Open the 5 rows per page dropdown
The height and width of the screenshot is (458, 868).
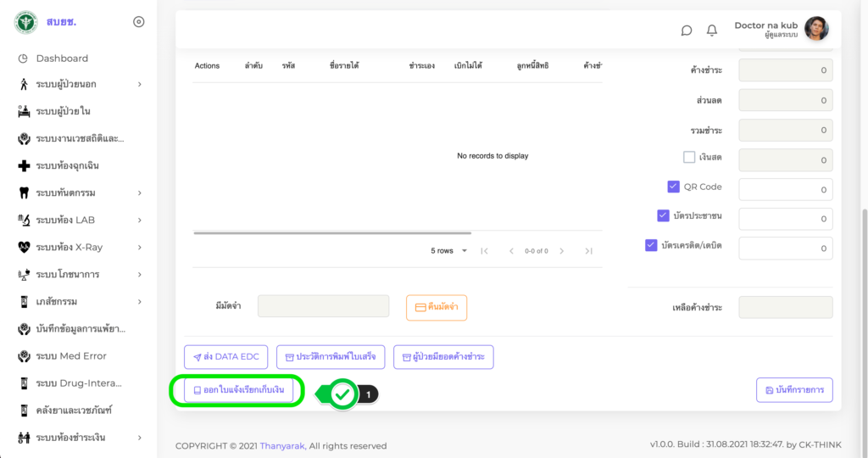[447, 251]
